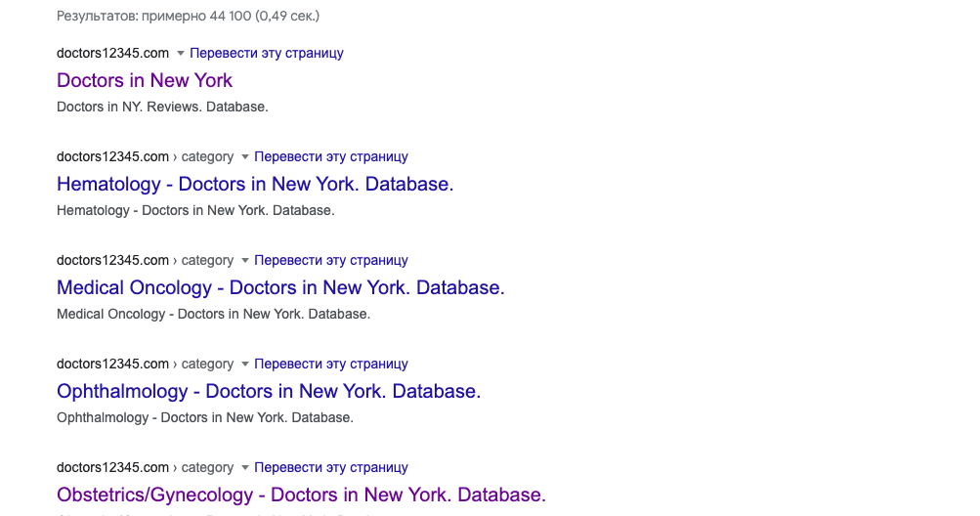Click the doctors12345.com URL of first result

point(113,53)
